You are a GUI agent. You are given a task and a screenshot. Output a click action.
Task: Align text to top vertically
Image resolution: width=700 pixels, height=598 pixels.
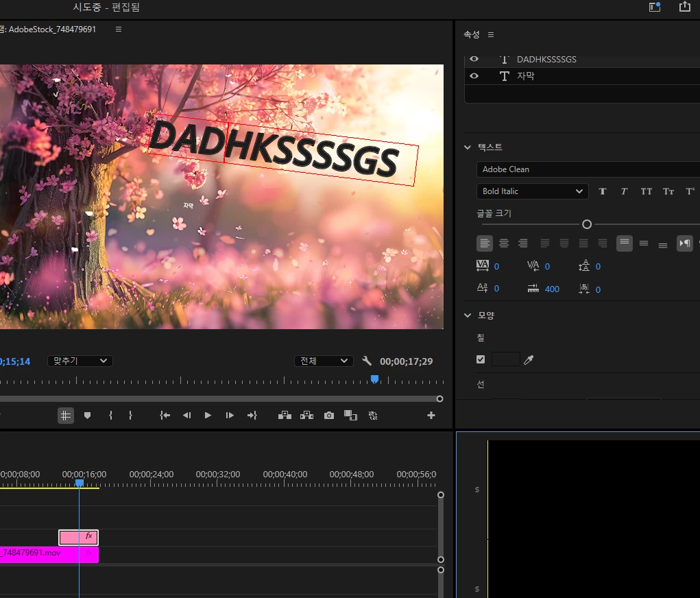624,243
